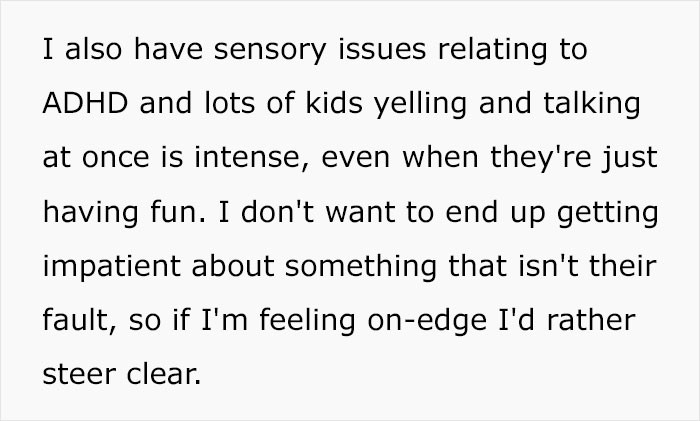Click the word "fault" at line start
The image size is (700, 421).
[80, 321]
